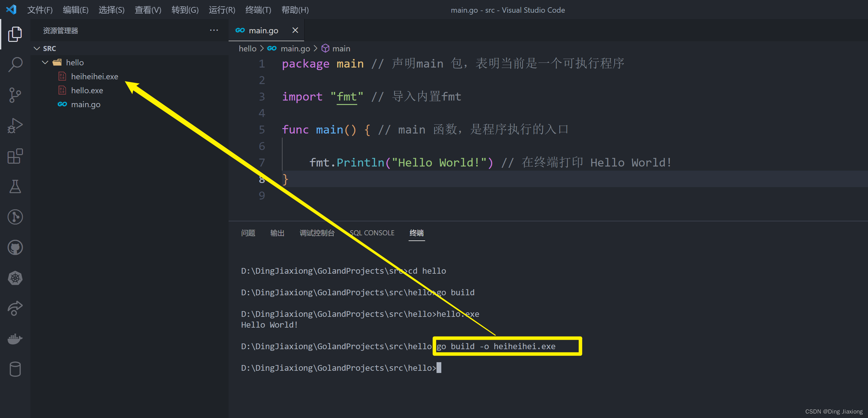Click the 资源管理器 panel title
The height and width of the screenshot is (418, 868).
pos(60,31)
